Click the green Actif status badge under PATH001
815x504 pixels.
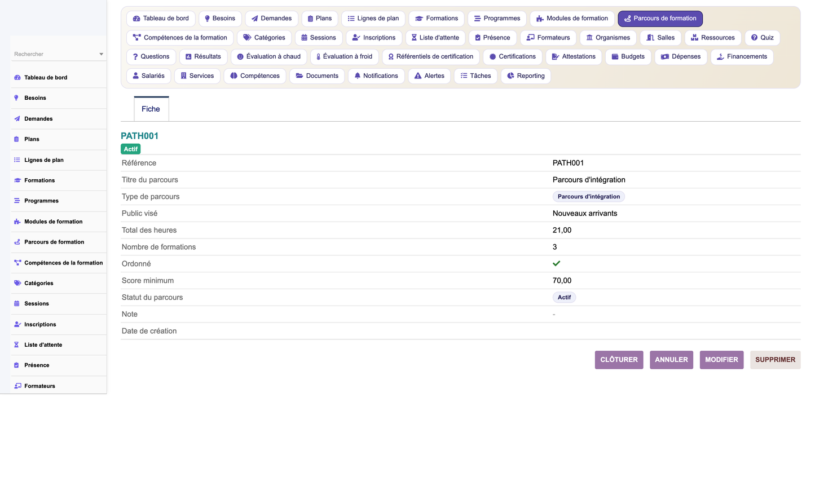click(x=131, y=149)
